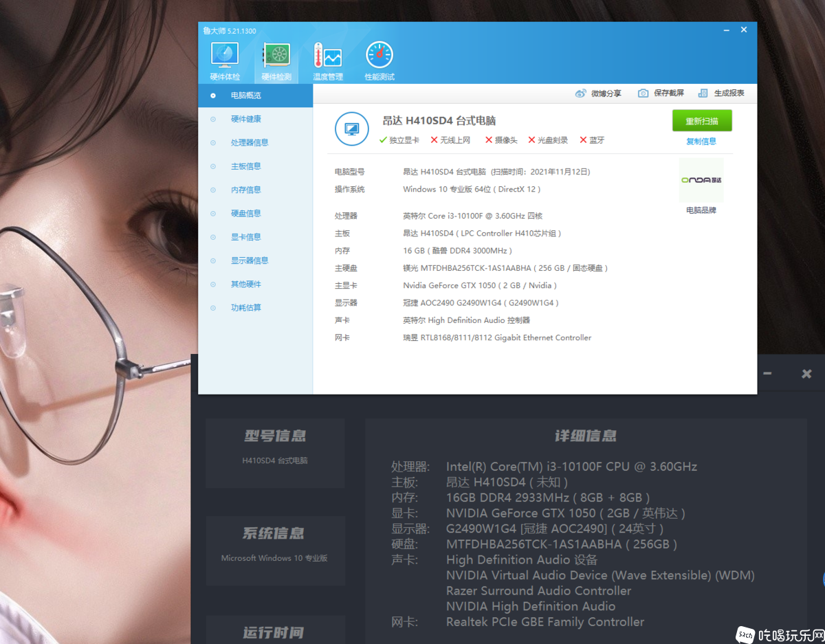Image resolution: width=825 pixels, height=644 pixels.
Task: Click the 复制信息 link
Action: (x=701, y=142)
